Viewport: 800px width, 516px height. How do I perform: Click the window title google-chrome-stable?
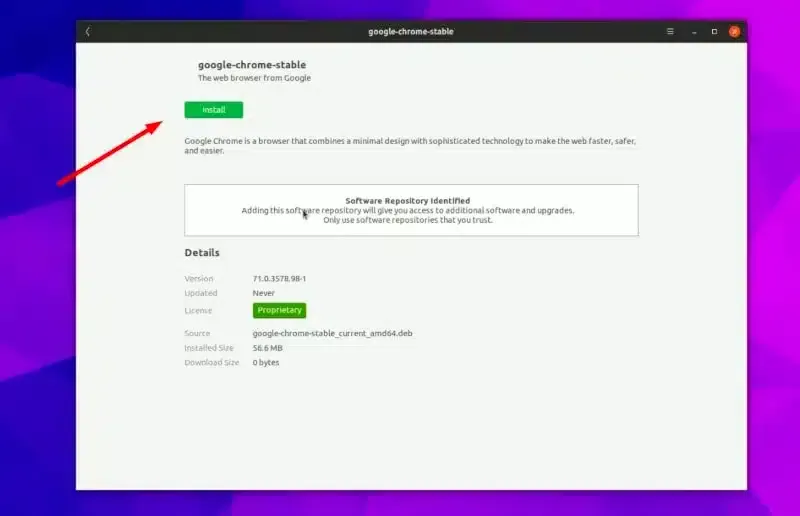(411, 32)
